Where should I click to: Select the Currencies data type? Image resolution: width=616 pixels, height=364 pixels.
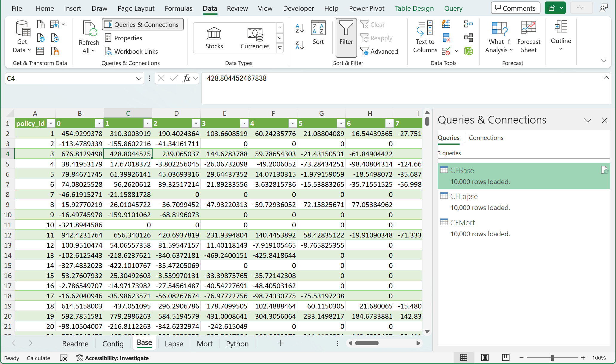[x=255, y=38]
